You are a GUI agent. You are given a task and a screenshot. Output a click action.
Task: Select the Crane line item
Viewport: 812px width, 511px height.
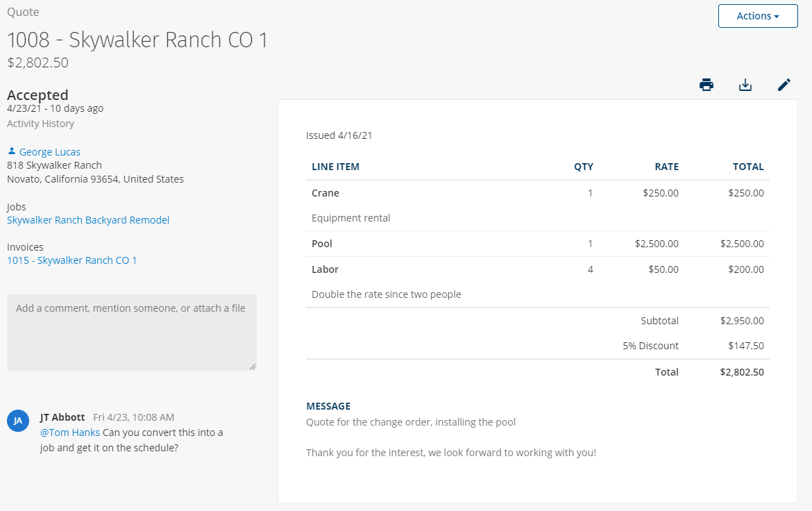click(325, 193)
